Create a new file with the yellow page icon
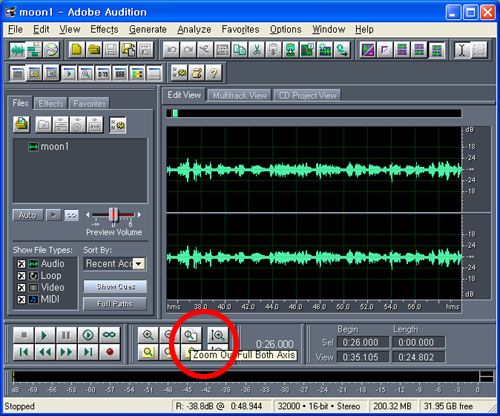The image size is (500, 416). pyautogui.click(x=77, y=50)
